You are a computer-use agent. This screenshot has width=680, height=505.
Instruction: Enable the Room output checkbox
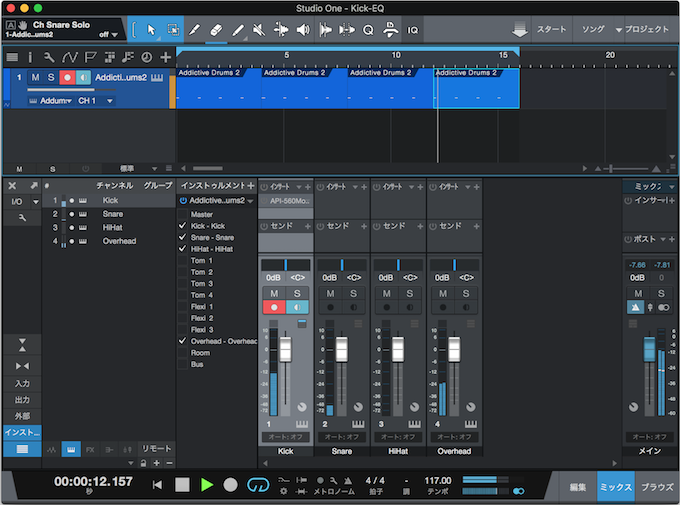click(x=183, y=353)
